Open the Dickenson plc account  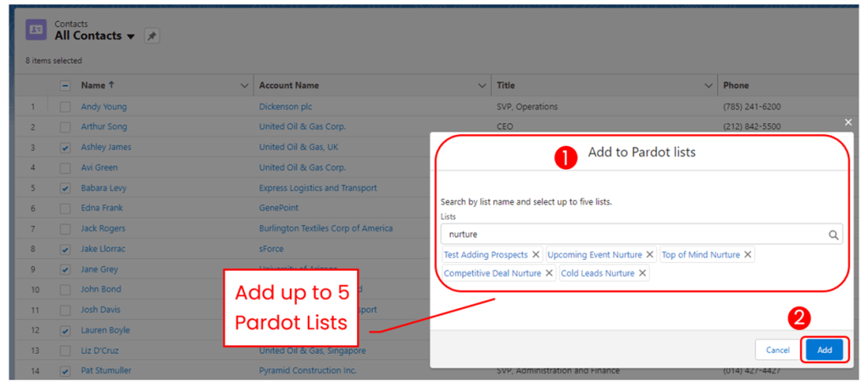pos(285,106)
